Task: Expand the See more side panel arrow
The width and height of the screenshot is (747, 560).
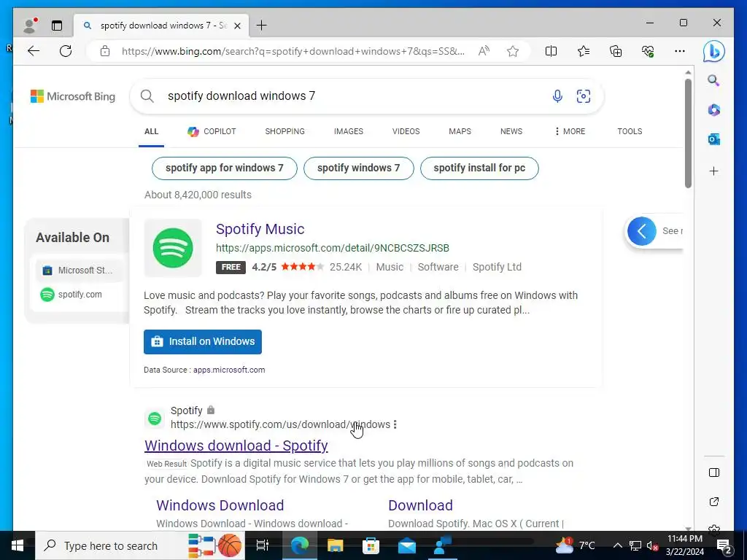Action: (642, 231)
